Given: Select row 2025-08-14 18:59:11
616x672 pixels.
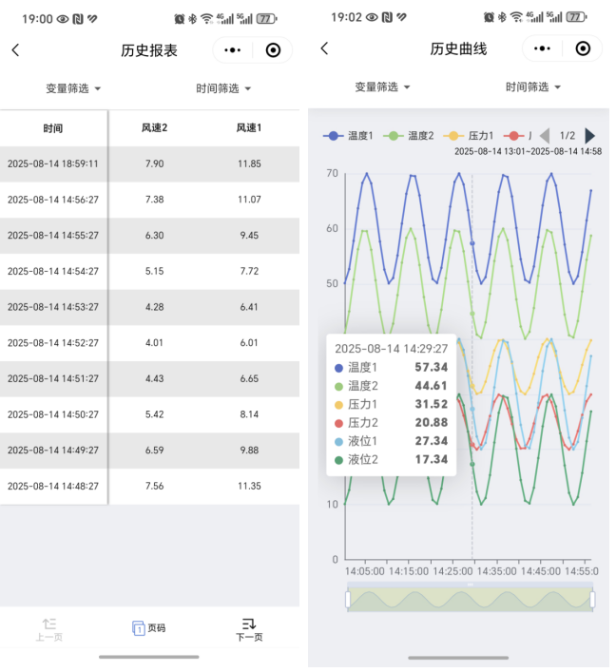Looking at the screenshot, I should [149, 163].
